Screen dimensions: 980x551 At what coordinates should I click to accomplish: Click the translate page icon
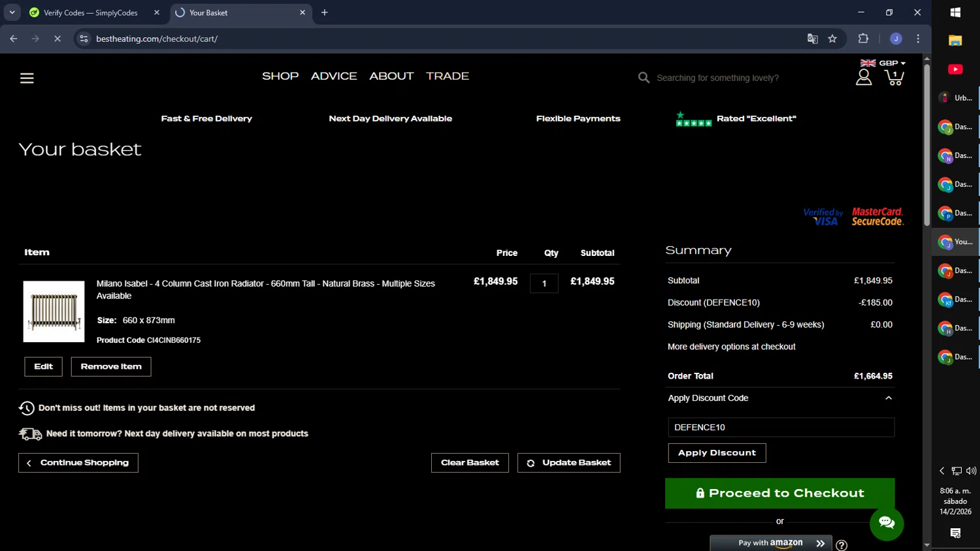(812, 39)
